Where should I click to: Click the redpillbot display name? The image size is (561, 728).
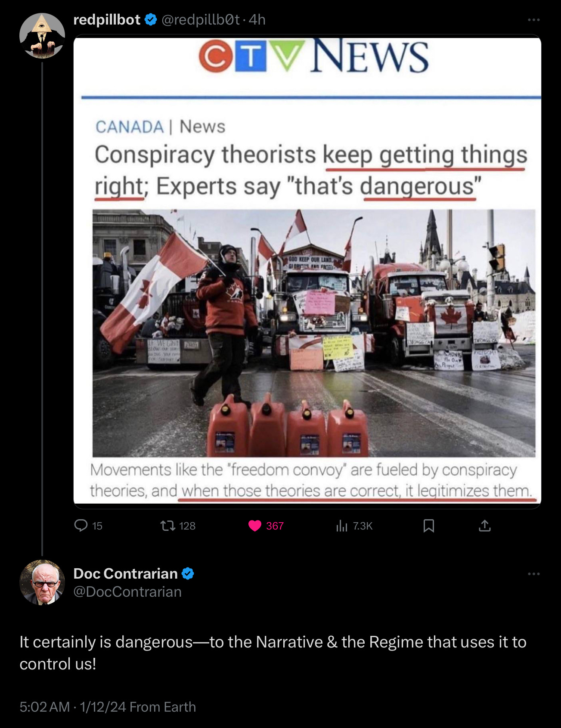pos(107,19)
